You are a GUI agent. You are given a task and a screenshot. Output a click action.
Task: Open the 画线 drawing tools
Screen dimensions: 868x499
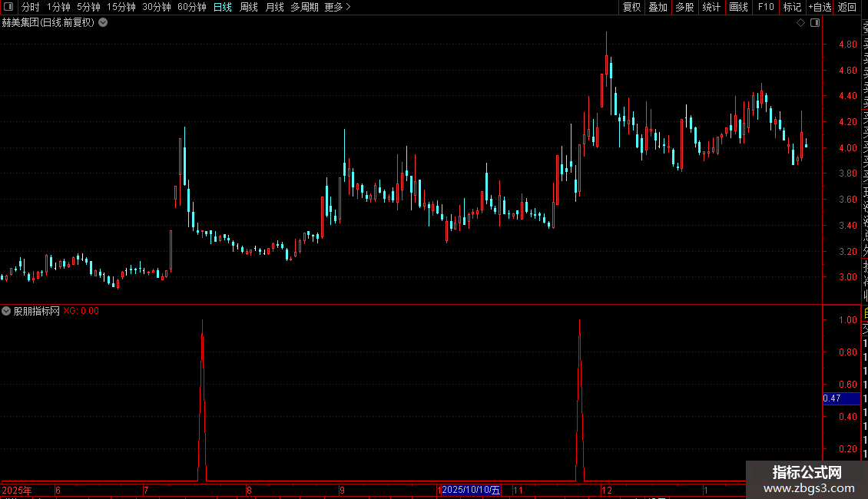[x=738, y=7]
